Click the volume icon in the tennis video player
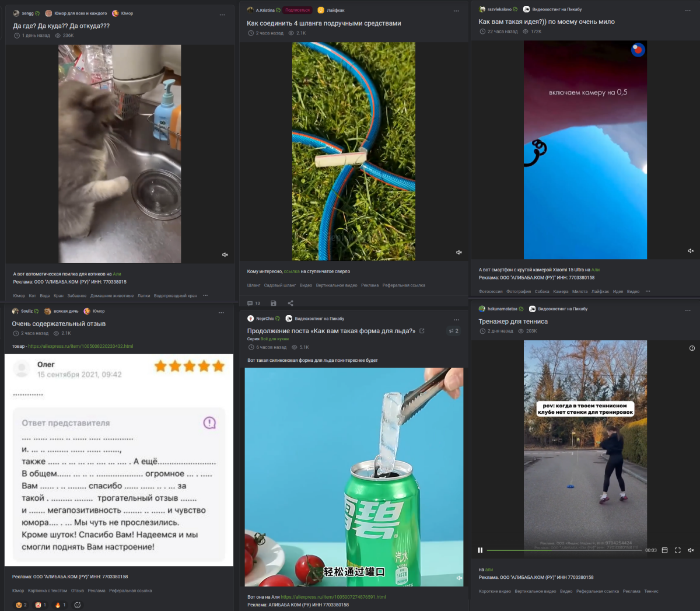 point(691,549)
